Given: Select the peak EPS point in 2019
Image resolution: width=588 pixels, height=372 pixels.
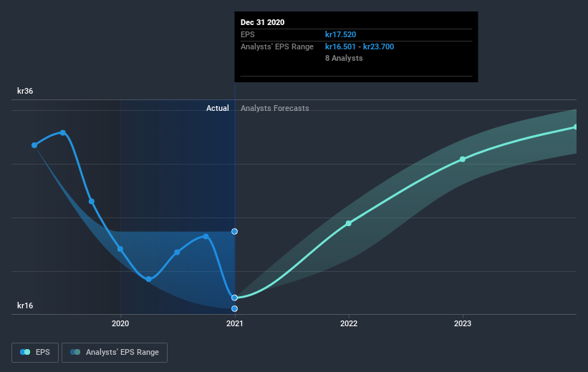Looking at the screenshot, I should [63, 132].
